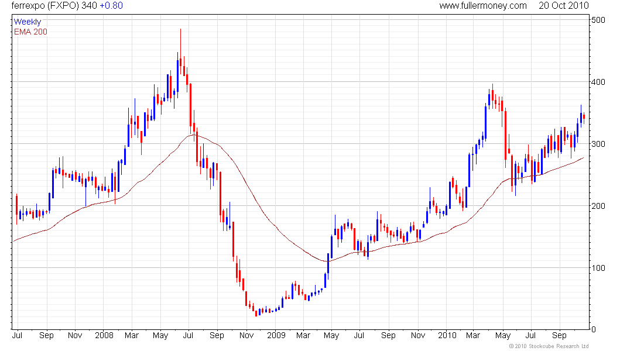Click the ferrexpo (FXPO) ticker title
Screen dimensions: 644x351
tap(45, 6)
